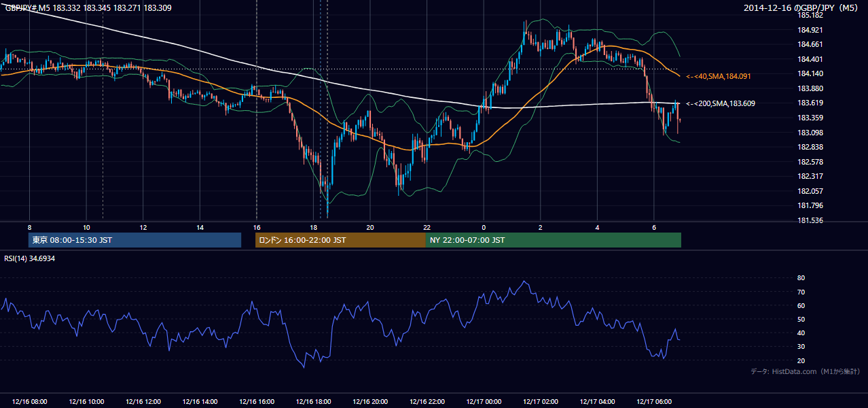The image size is (868, 408).
Task: Click price axis label 182.838
Action: click(810, 147)
